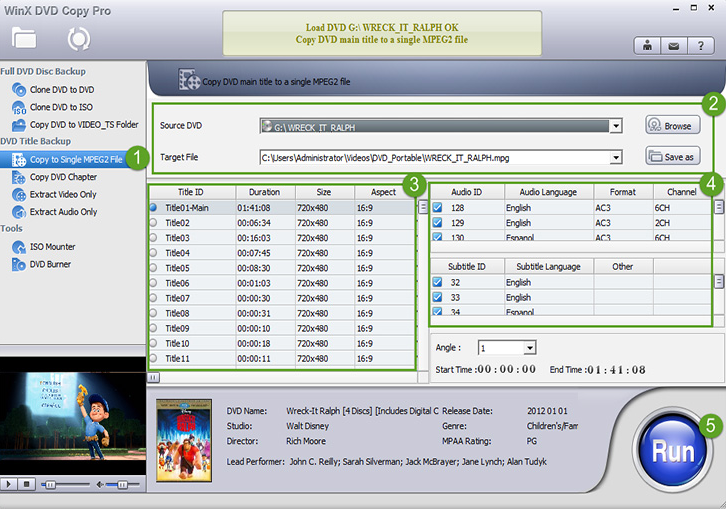The image size is (726, 509).
Task: Open the folder icon in the header
Action: [24, 38]
